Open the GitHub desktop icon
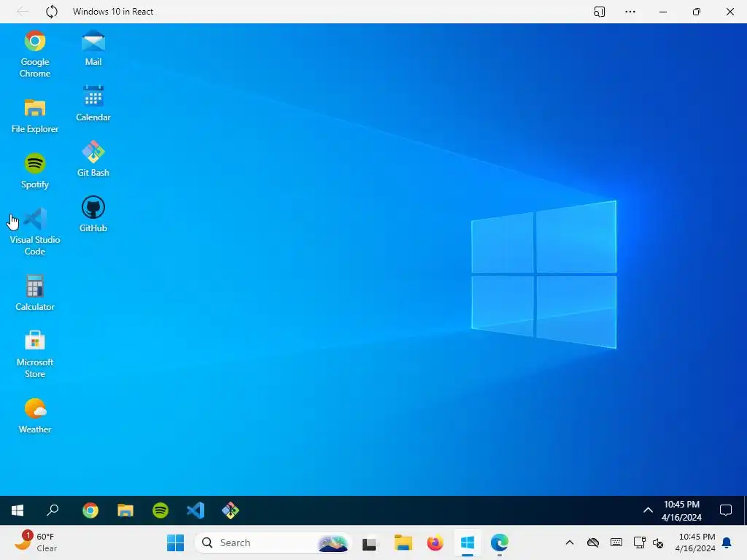 [93, 214]
